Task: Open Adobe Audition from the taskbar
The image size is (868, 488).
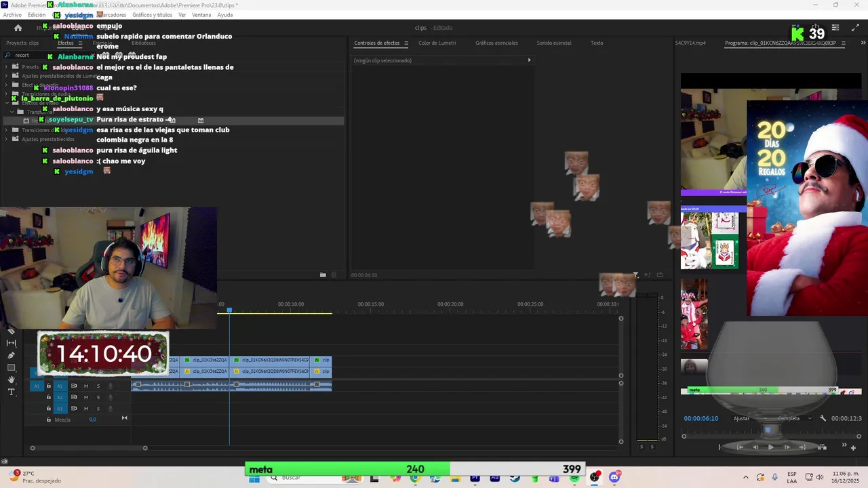Action: [x=494, y=478]
